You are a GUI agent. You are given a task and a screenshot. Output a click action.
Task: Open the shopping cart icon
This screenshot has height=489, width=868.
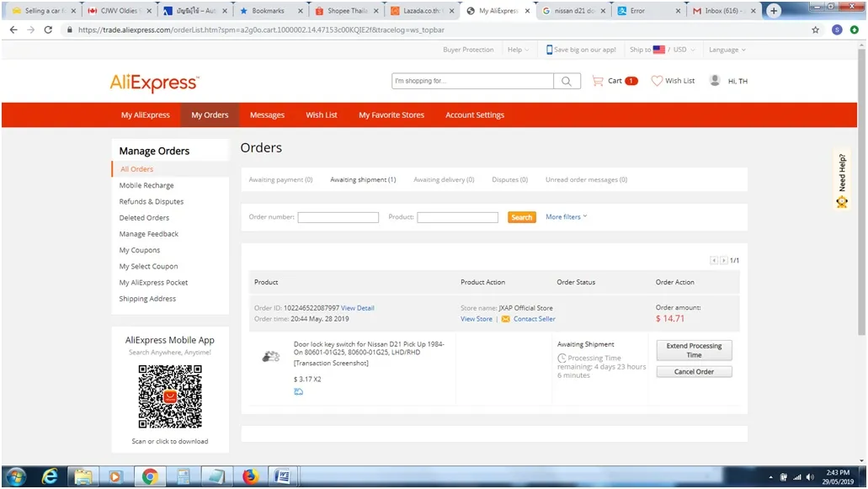pyautogui.click(x=598, y=81)
